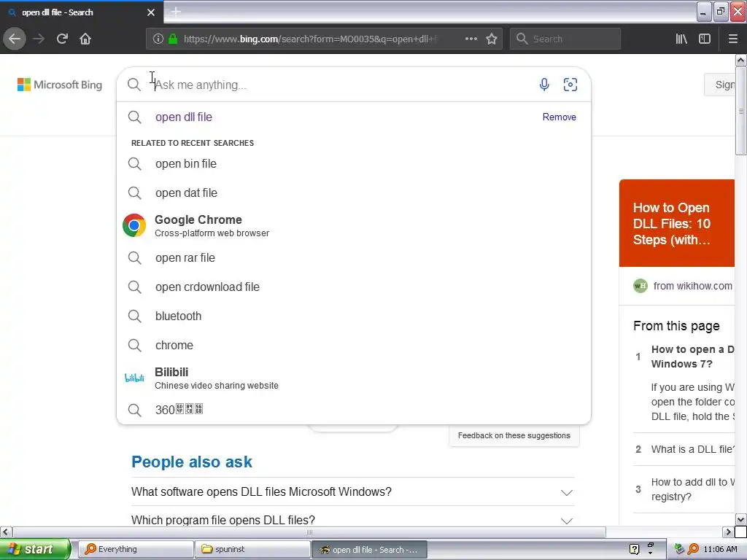This screenshot has height=560, width=747.
Task: Click the horizontal scrollbar left arrow
Action: [6, 532]
